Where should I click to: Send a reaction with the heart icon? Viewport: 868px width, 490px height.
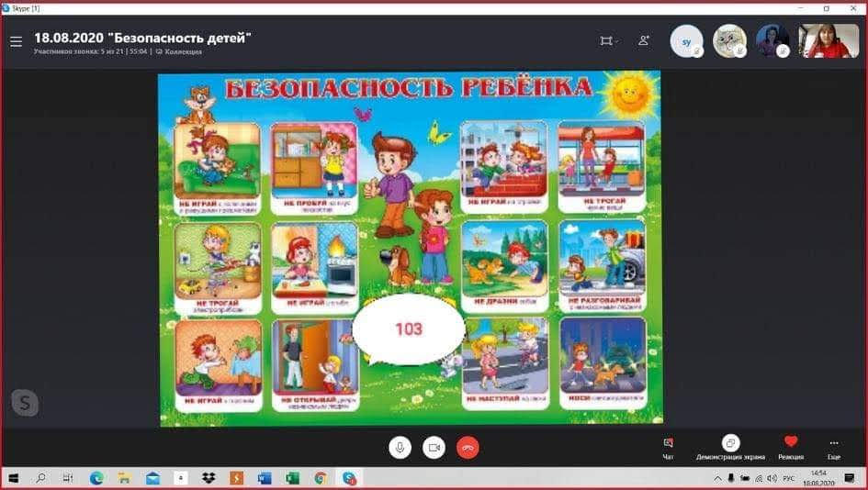click(x=791, y=447)
